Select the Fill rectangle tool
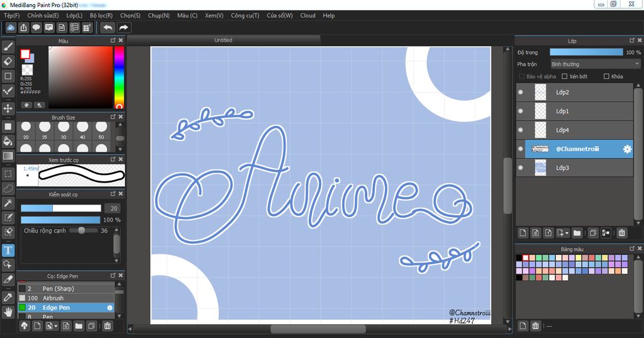This screenshot has width=644, height=338. pyautogui.click(x=8, y=127)
